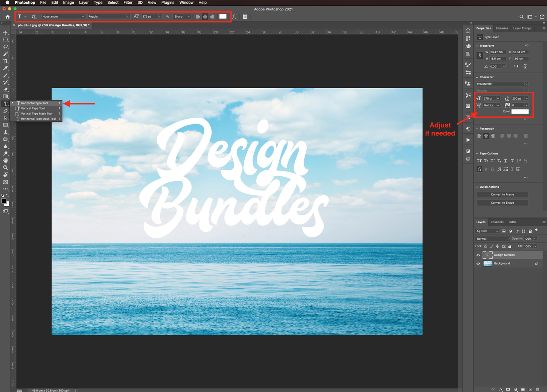Choose Horizontal Type Mask Tool from flyout
Image resolution: width=547 pixels, height=392 pixels.
click(x=36, y=119)
